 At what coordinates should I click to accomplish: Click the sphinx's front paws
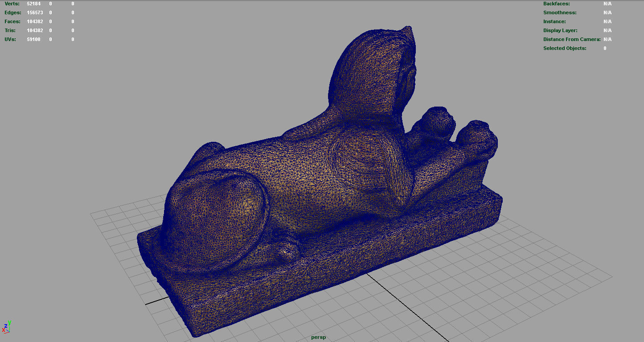(x=455, y=134)
